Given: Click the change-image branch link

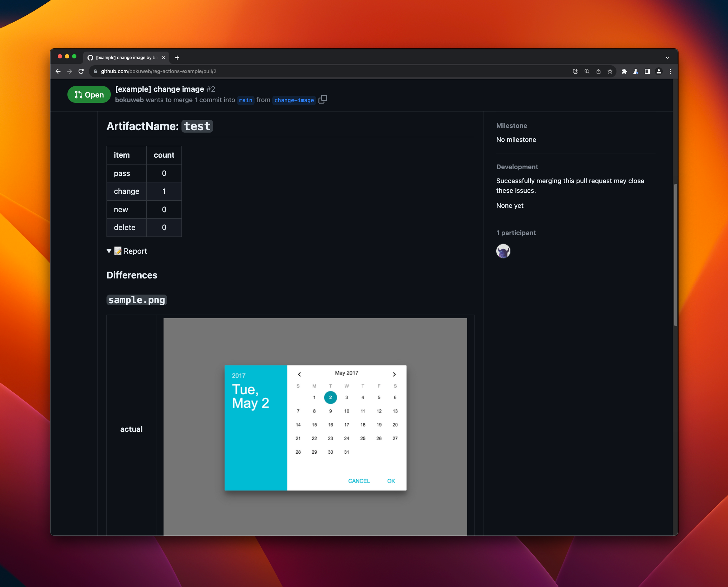Looking at the screenshot, I should click(x=294, y=100).
